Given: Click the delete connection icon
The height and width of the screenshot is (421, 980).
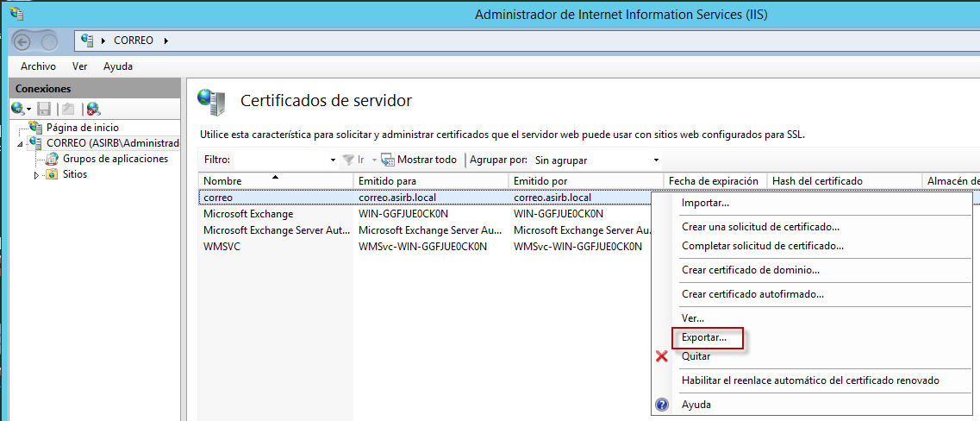Looking at the screenshot, I should point(93,109).
